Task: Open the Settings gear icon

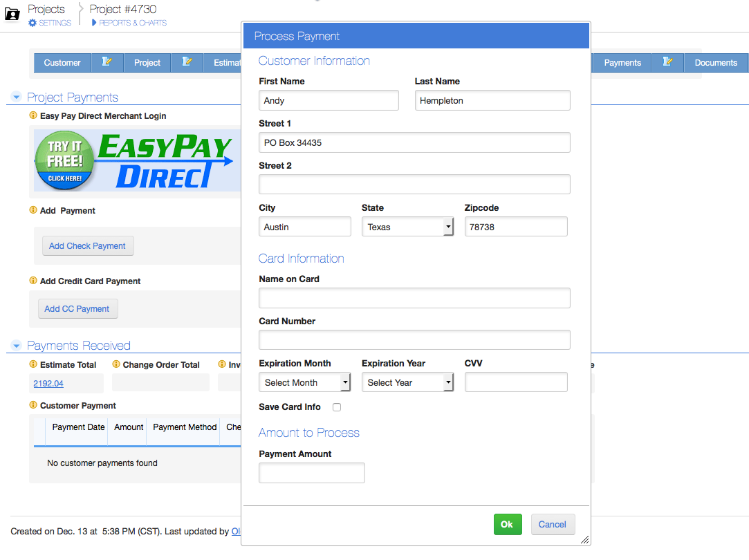Action: (33, 23)
